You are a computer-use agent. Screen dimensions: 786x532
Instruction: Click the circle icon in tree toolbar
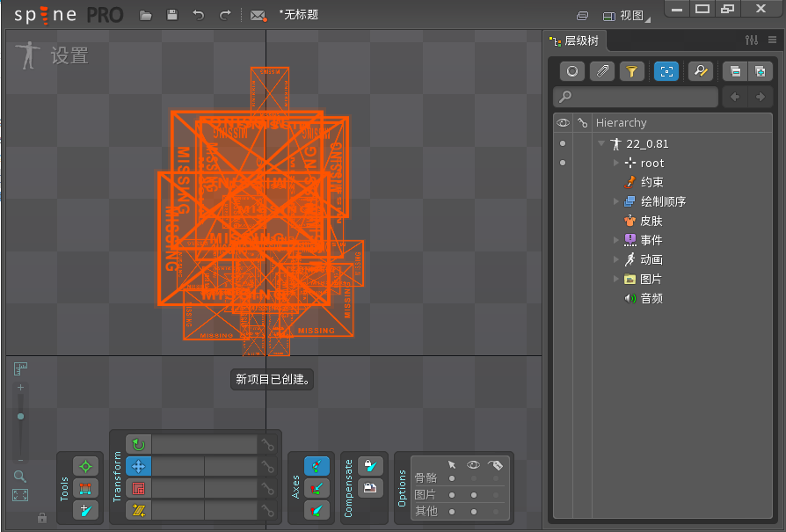pos(572,72)
